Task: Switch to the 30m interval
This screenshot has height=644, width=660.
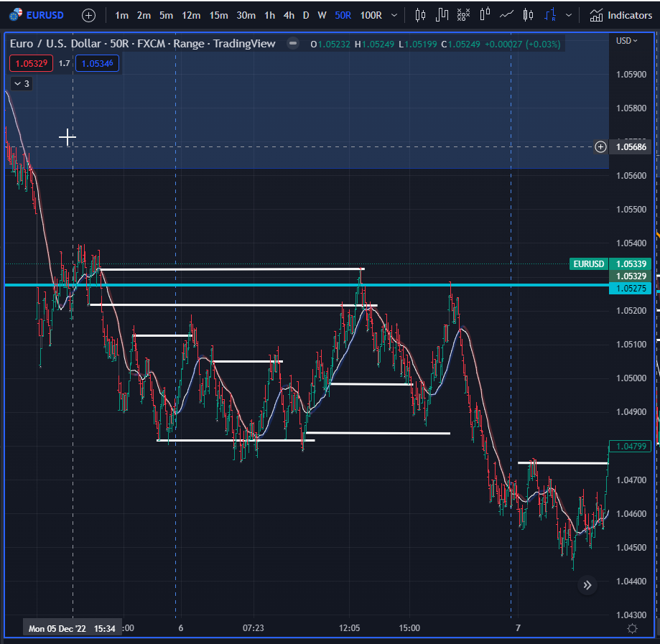Action: pyautogui.click(x=246, y=16)
